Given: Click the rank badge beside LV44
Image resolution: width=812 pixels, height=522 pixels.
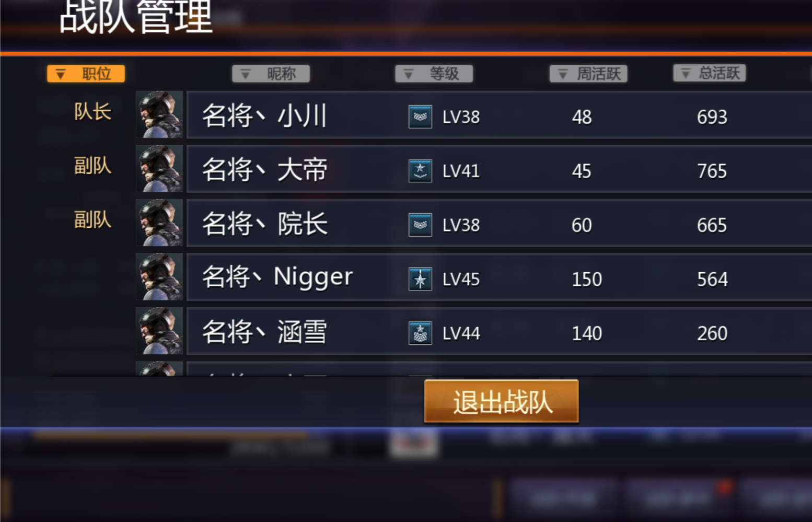Looking at the screenshot, I should coord(420,333).
